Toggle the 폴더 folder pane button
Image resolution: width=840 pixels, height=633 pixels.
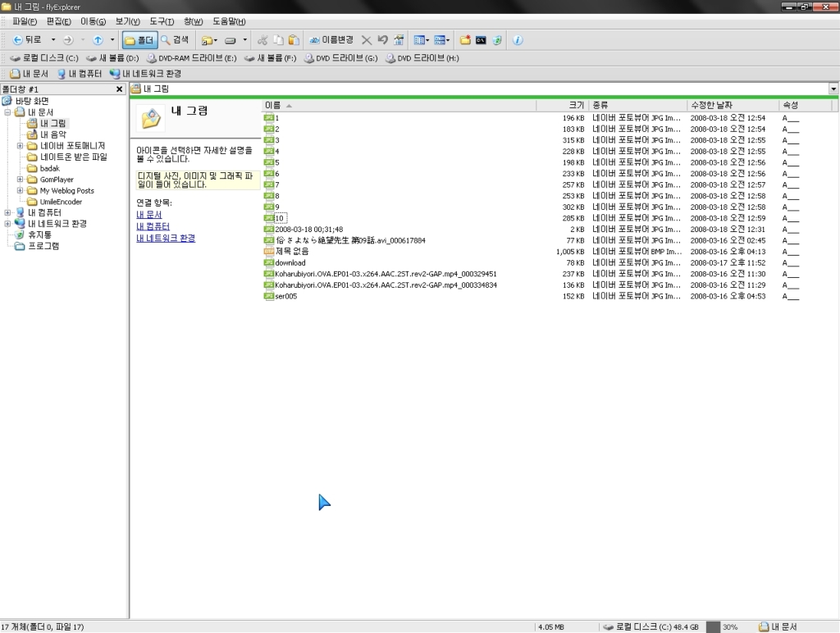[x=139, y=40]
